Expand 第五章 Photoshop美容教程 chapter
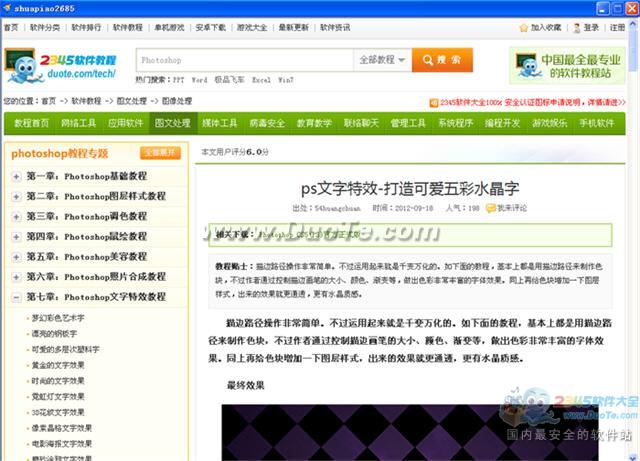The image size is (640, 461). [x=17, y=257]
